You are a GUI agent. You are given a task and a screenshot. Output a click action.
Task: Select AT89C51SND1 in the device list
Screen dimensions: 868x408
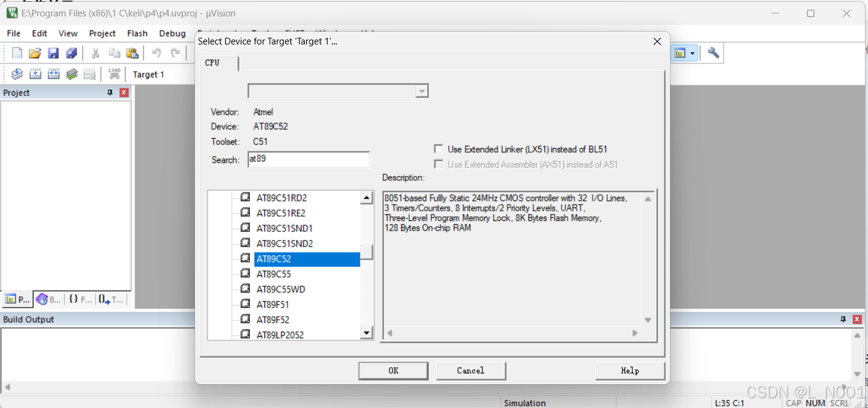[284, 228]
